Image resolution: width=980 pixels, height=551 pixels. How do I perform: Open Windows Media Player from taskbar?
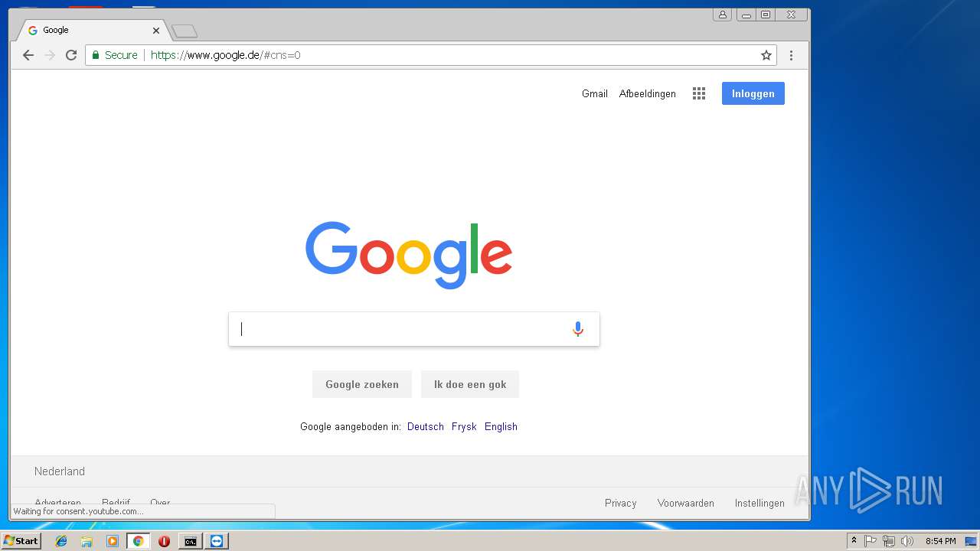pyautogui.click(x=113, y=541)
